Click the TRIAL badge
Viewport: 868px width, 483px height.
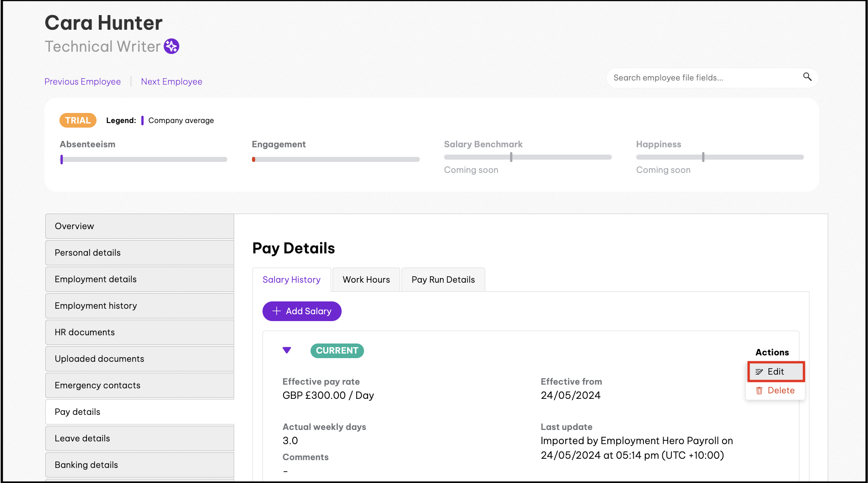pos(78,120)
